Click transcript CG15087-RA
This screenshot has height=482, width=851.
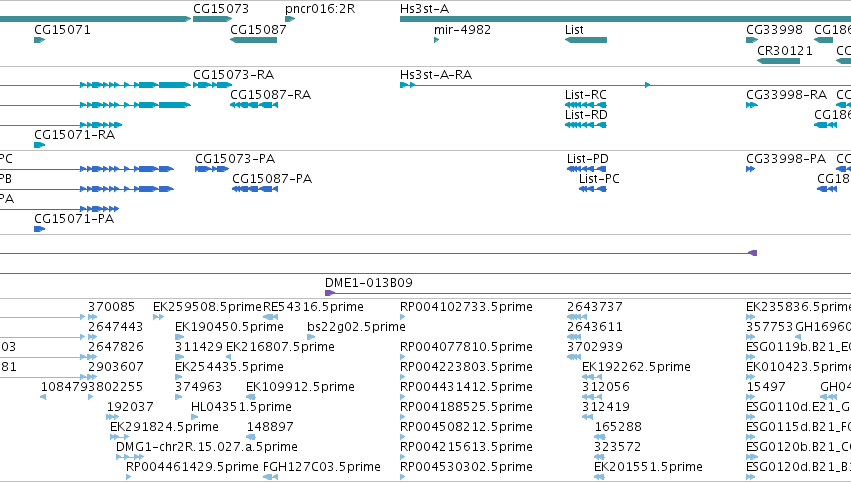click(x=270, y=95)
